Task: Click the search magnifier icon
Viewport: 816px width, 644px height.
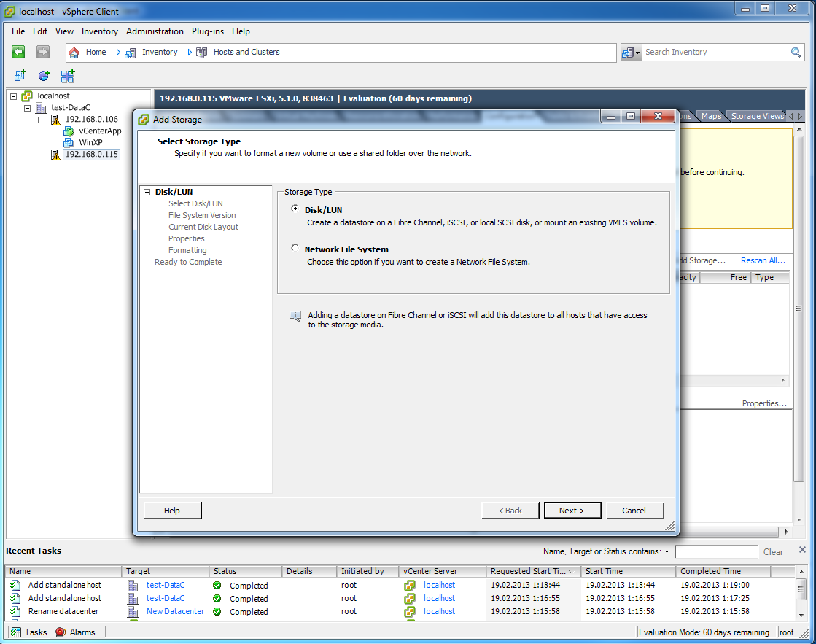Action: (x=796, y=52)
